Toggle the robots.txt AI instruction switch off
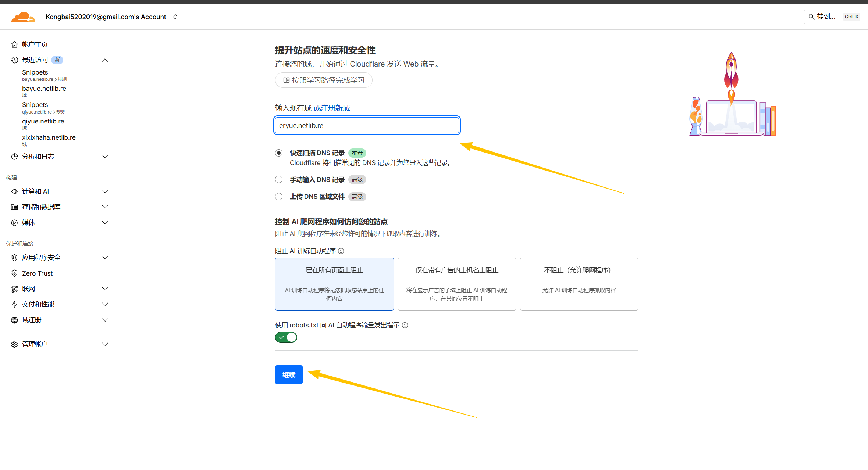The height and width of the screenshot is (470, 868). coord(286,337)
